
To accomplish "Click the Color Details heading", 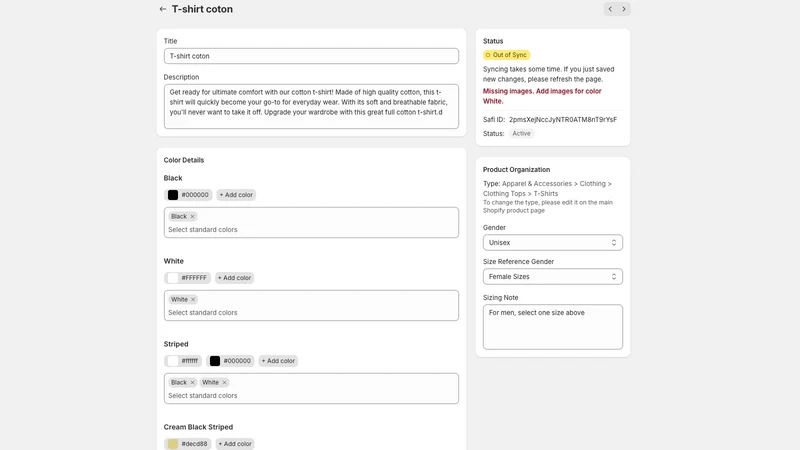I will (x=184, y=160).
